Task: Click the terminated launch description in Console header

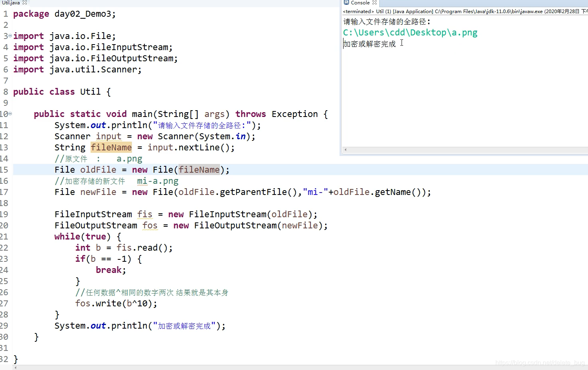Action: pos(465,12)
